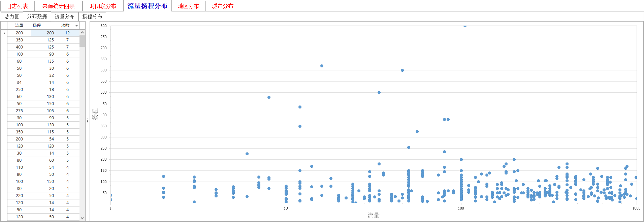Click the table scrollbar down arrow
Screen dimensions: 644x222
click(82, 218)
